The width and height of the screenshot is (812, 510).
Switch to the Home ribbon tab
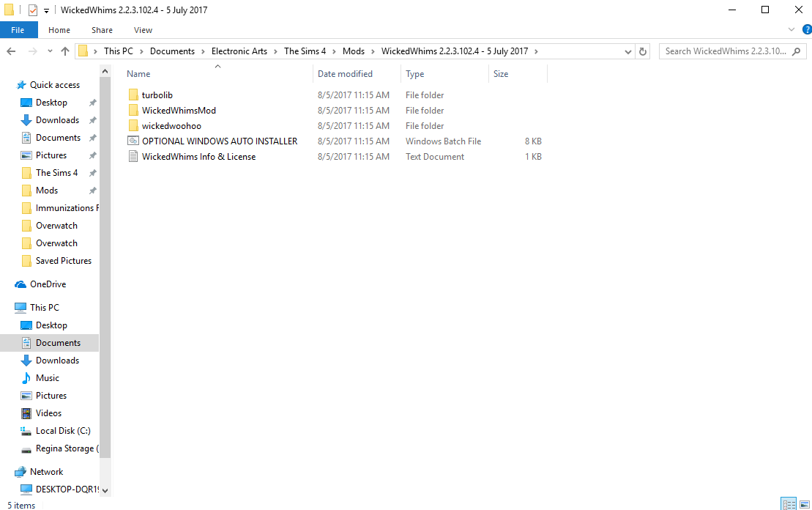(59, 30)
